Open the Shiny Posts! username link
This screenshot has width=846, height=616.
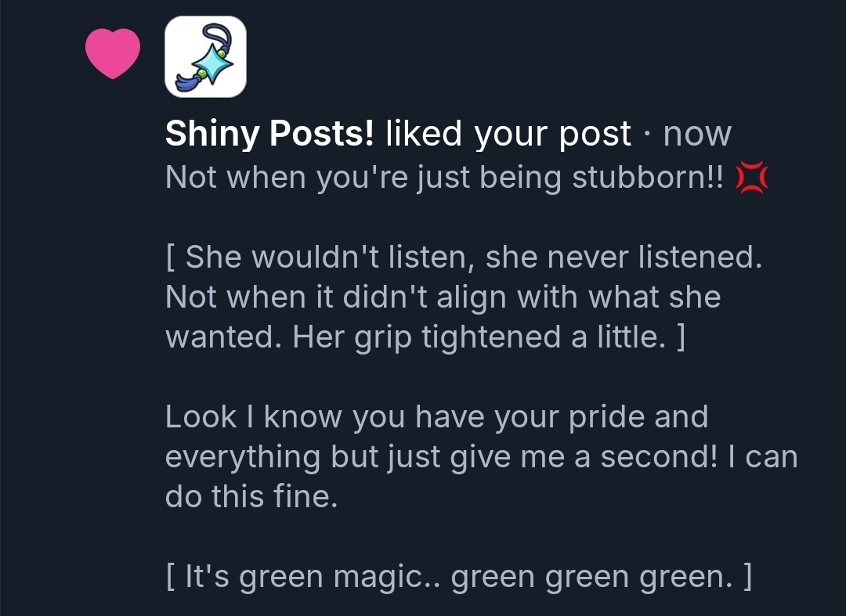tap(269, 135)
